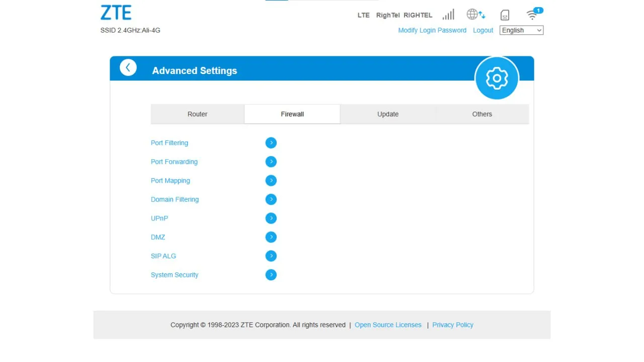
Task: Go to System Security settings link
Action: click(175, 275)
